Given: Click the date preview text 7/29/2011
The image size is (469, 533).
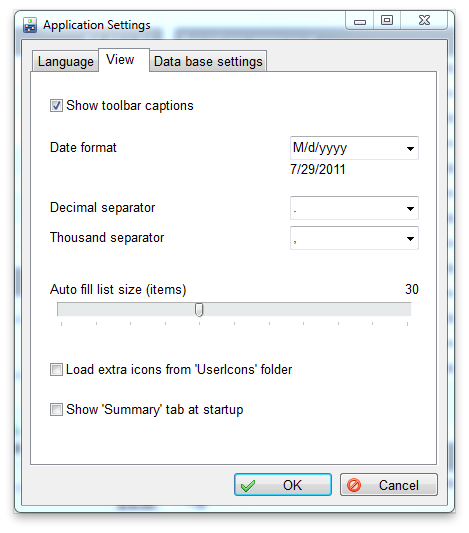Looking at the screenshot, I should pos(318,169).
